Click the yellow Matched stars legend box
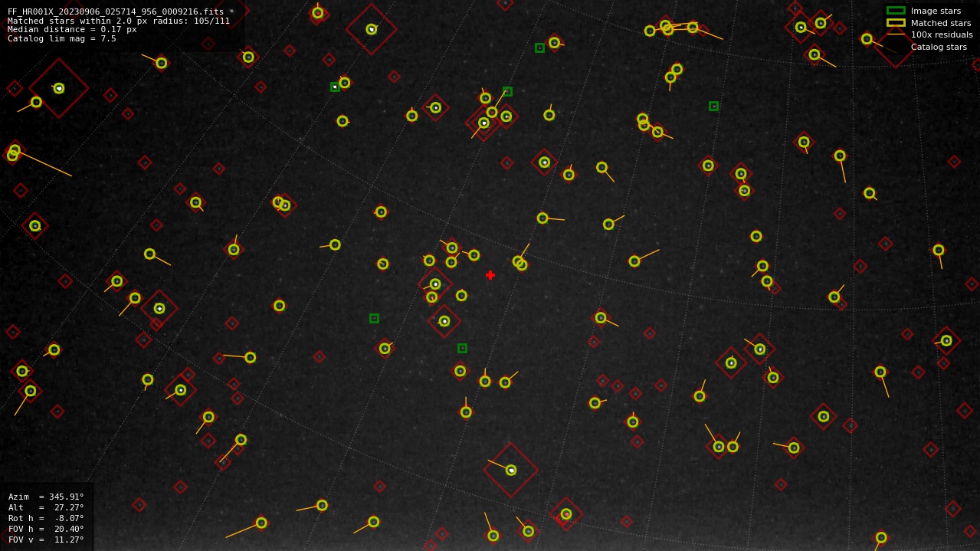This screenshot has width=980, height=551. 896,23
